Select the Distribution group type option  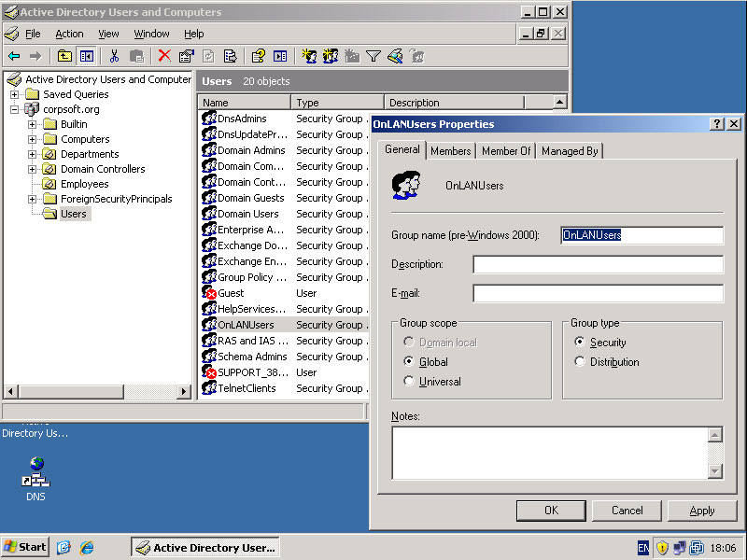pos(580,362)
